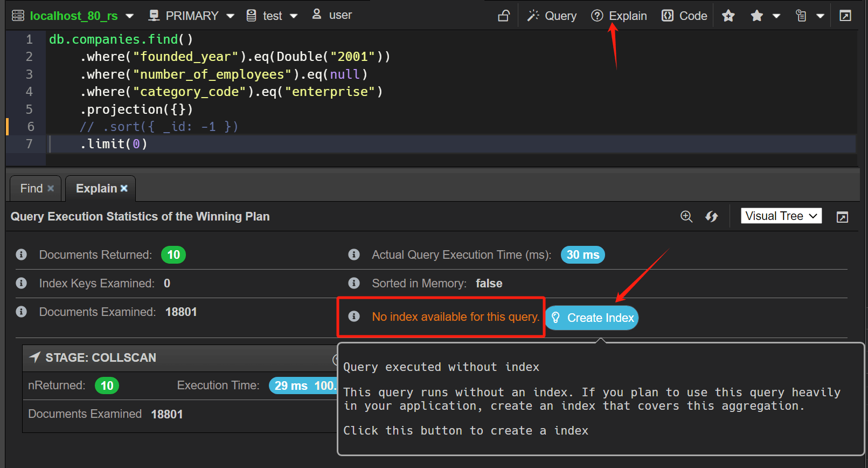Viewport: 868px width, 468px height.
Task: Open the localhost_80_rs connection dropdown arrow
Action: tap(129, 16)
